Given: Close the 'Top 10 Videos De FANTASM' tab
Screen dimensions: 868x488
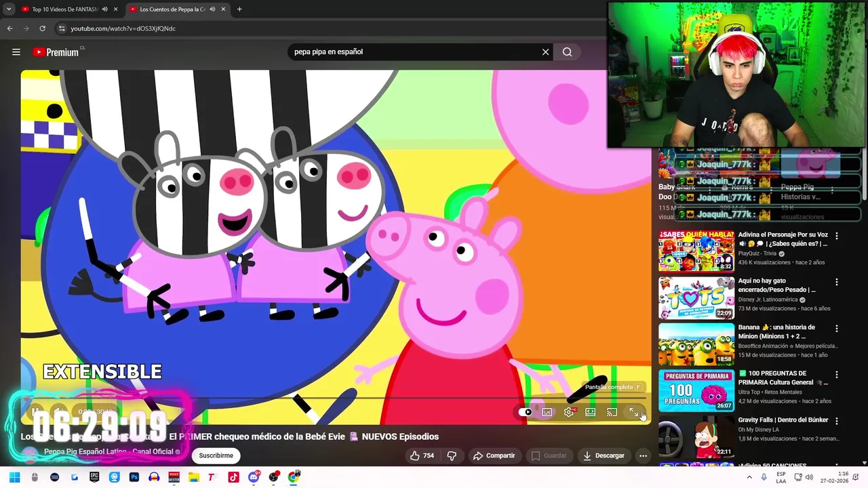Looking at the screenshot, I should 115,9.
